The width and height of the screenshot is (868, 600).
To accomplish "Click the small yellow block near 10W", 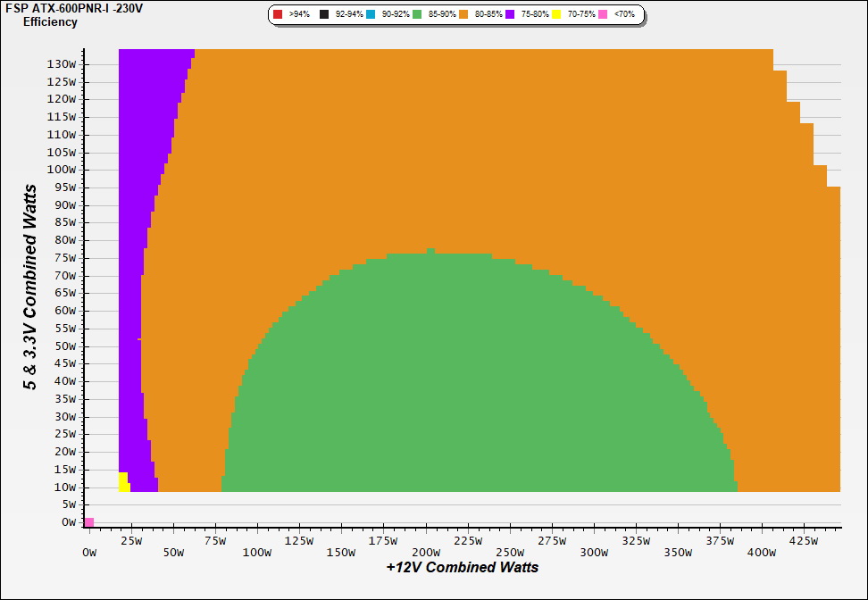I will [x=123, y=482].
